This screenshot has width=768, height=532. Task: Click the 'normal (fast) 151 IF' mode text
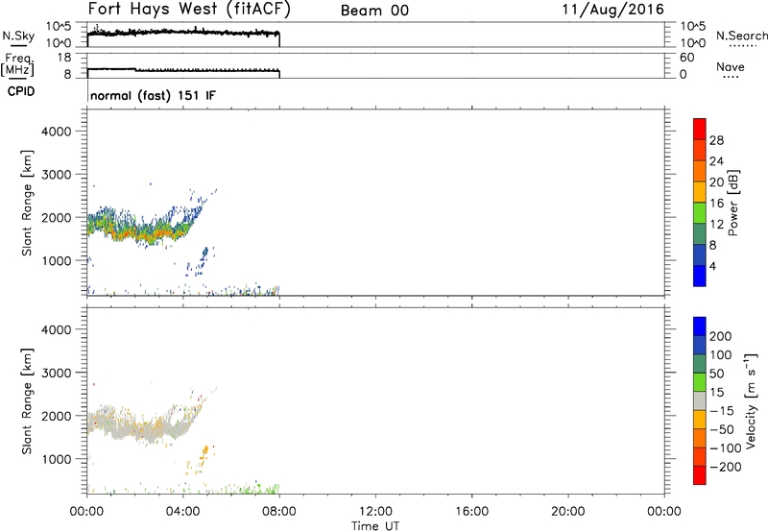pos(153,95)
